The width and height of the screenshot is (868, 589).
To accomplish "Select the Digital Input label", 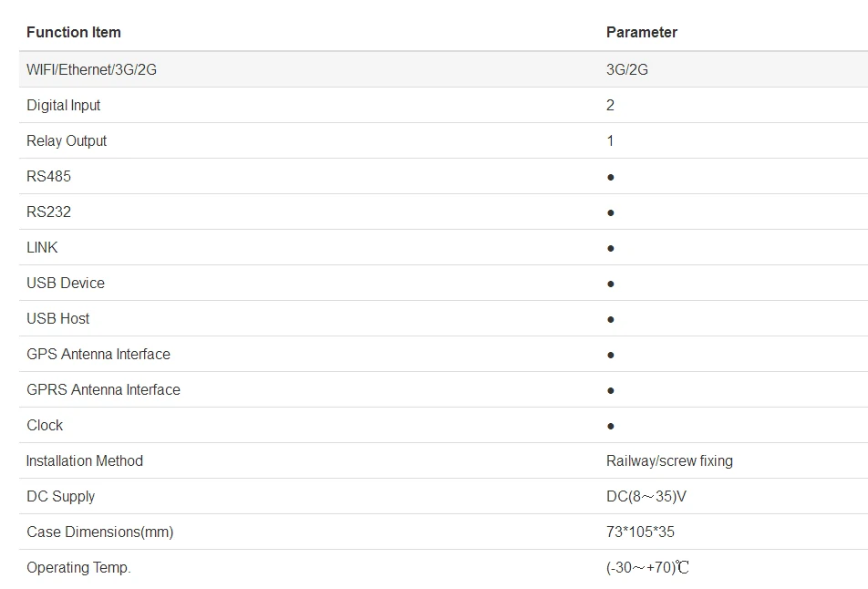I will pos(63,106).
